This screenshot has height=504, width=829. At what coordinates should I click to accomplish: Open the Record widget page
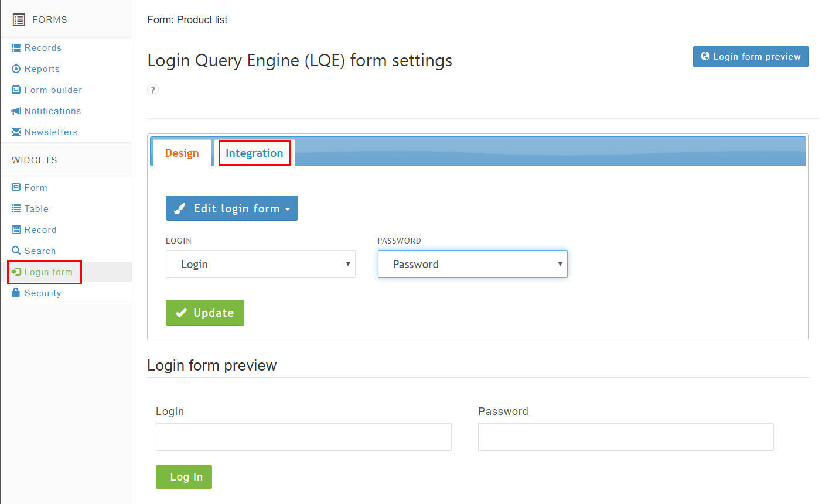click(x=40, y=230)
